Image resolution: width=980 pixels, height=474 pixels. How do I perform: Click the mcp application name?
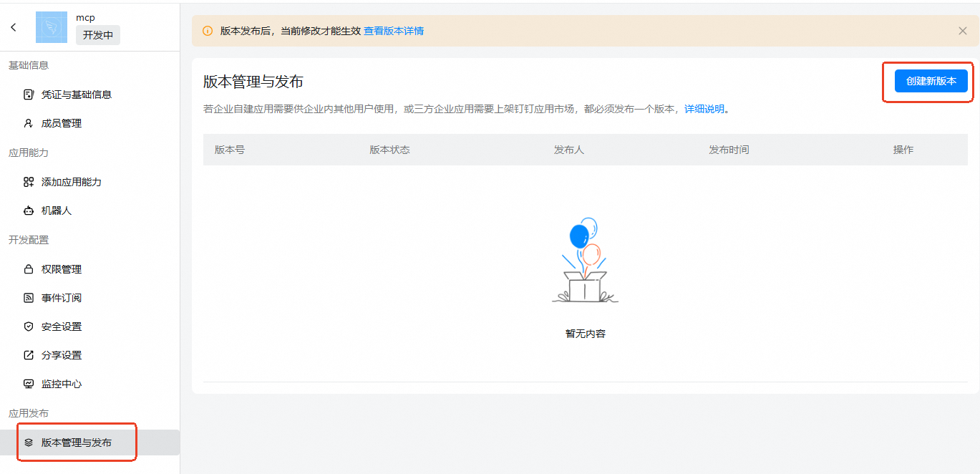click(85, 17)
